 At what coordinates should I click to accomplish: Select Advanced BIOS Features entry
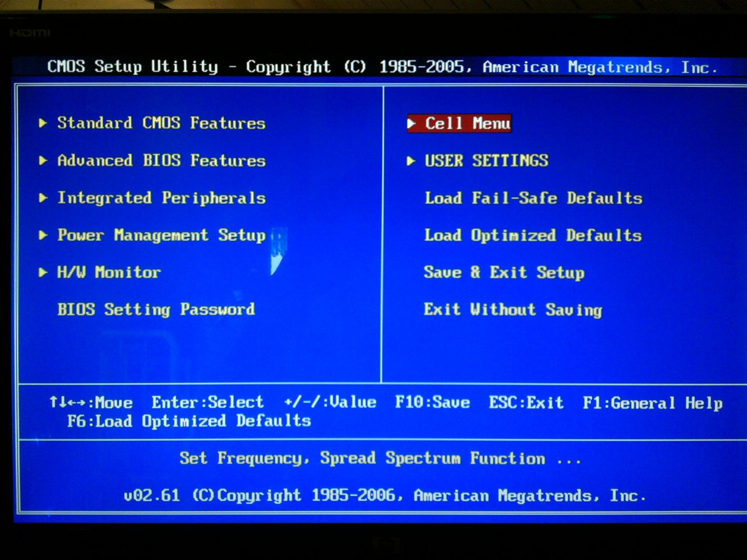[161, 161]
